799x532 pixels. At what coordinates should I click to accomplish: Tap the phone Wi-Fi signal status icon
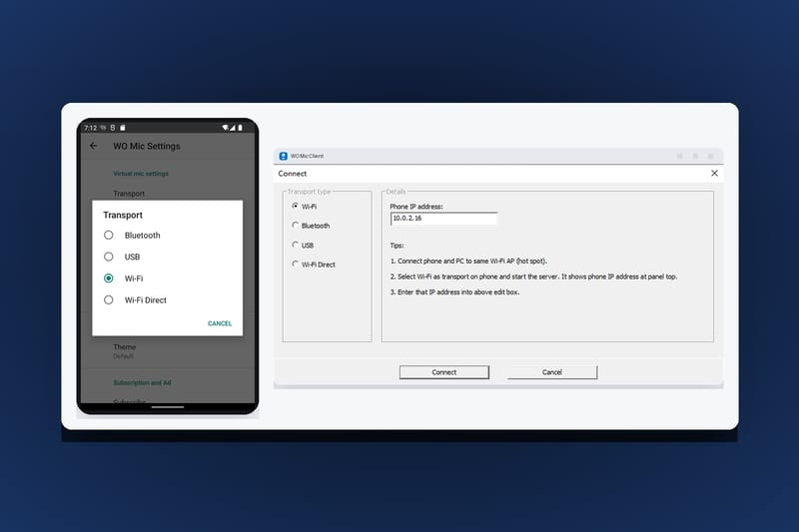click(225, 128)
